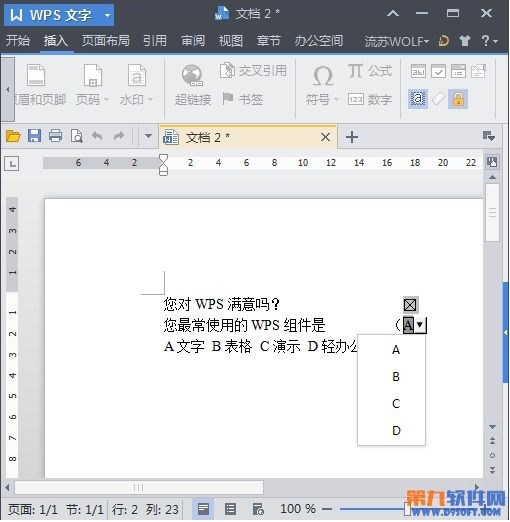This screenshot has height=522, width=510.
Task: Click the 100 % zoom level
Action: tap(298, 509)
